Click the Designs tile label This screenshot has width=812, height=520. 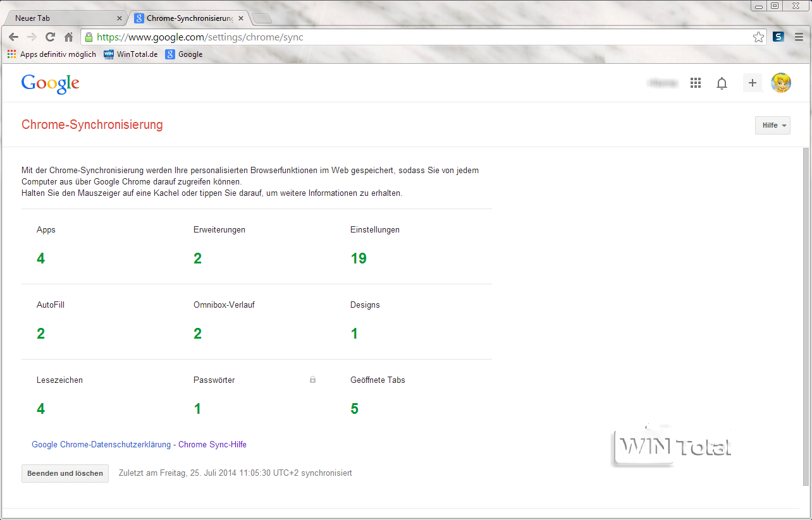365,305
